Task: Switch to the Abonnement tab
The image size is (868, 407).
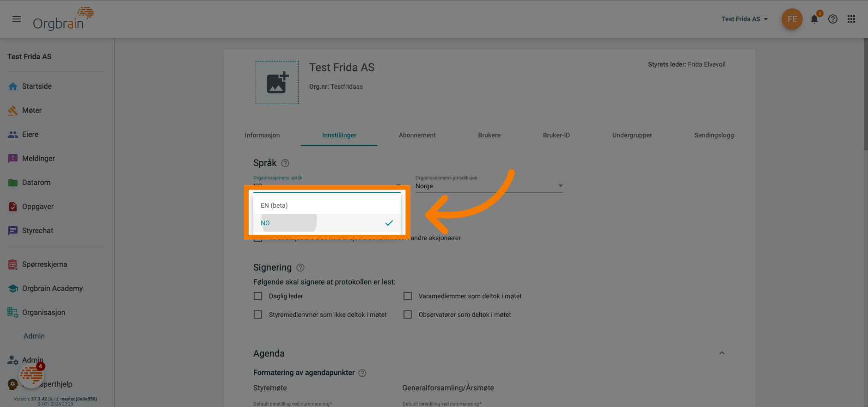Action: [417, 135]
